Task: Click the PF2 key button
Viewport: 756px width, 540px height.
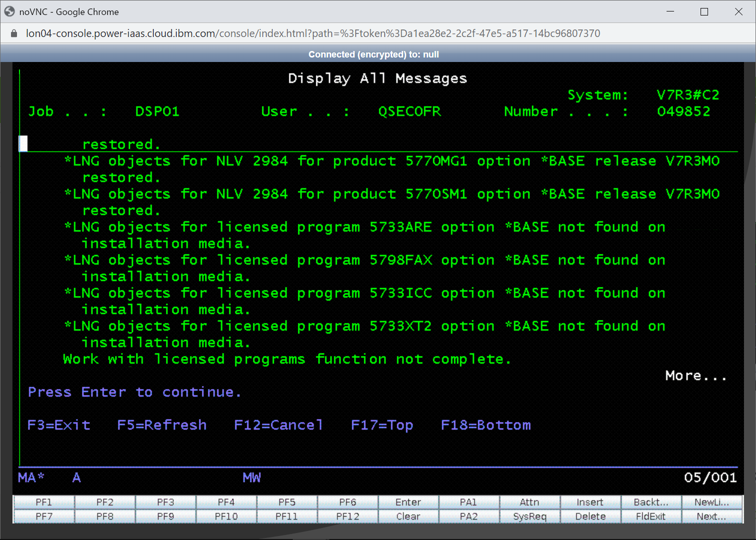Action: [x=105, y=502]
